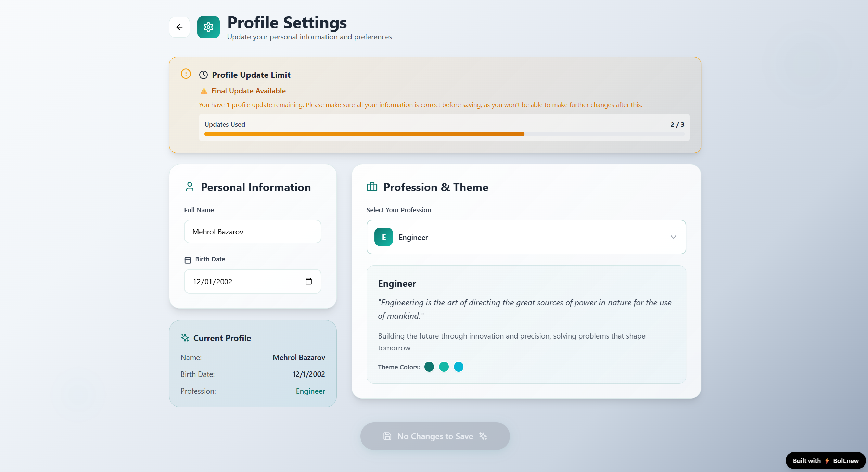Image resolution: width=868 pixels, height=472 pixels.
Task: Open the Select Your Profession dropdown
Action: pyautogui.click(x=526, y=237)
